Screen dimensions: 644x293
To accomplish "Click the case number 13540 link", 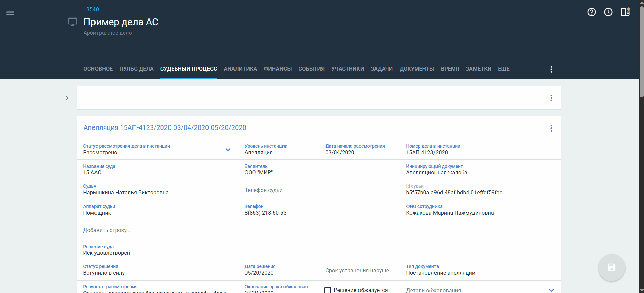I will click(91, 9).
